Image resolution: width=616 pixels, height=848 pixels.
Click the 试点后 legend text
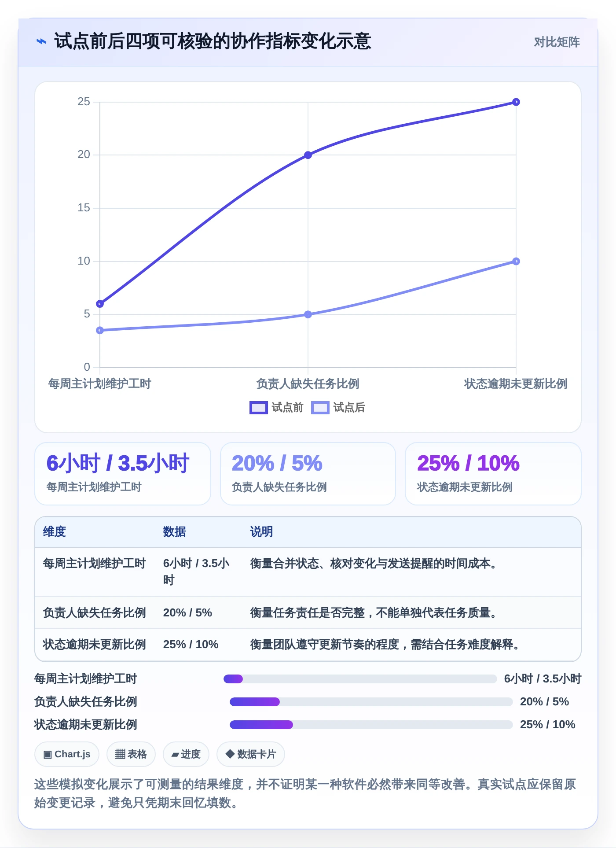tap(349, 408)
